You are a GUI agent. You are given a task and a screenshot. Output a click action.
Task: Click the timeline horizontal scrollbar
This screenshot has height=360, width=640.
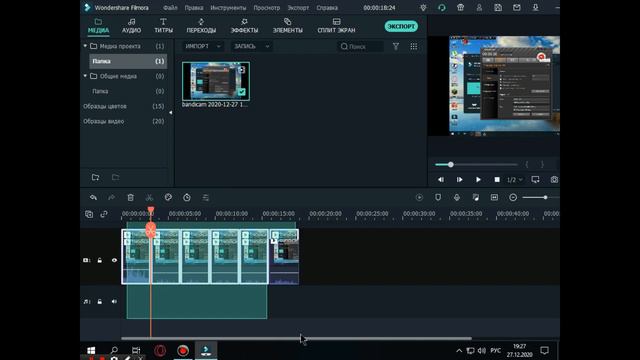tap(296, 338)
